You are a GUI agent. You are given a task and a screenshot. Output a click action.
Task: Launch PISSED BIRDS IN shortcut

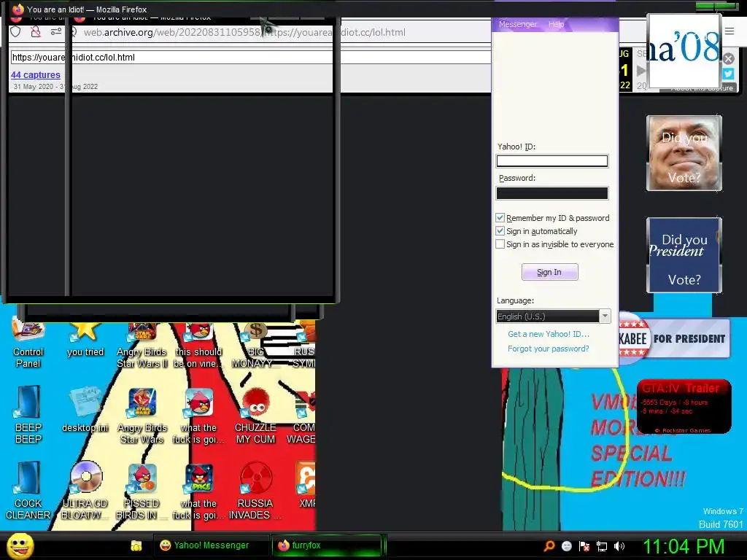(142, 491)
